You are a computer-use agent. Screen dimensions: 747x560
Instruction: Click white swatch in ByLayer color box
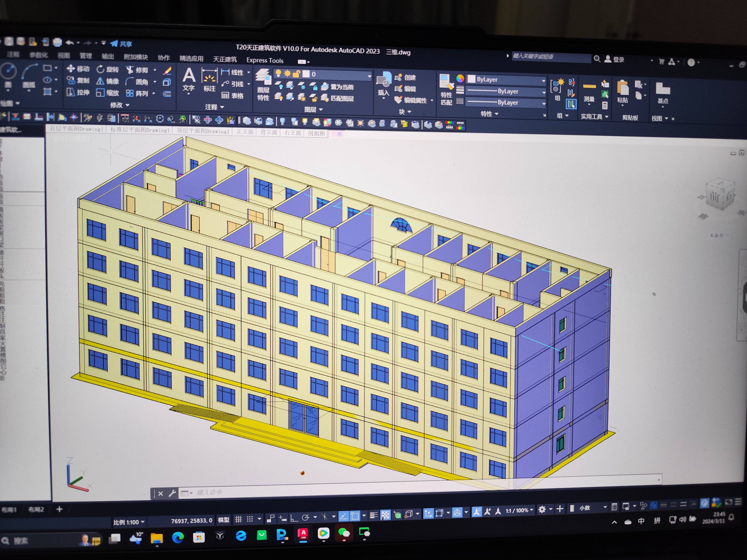pos(471,79)
